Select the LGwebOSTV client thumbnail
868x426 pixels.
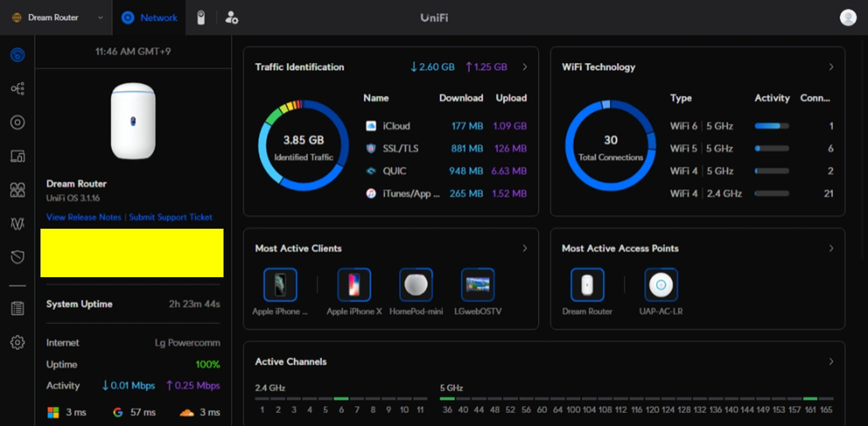coord(477,285)
